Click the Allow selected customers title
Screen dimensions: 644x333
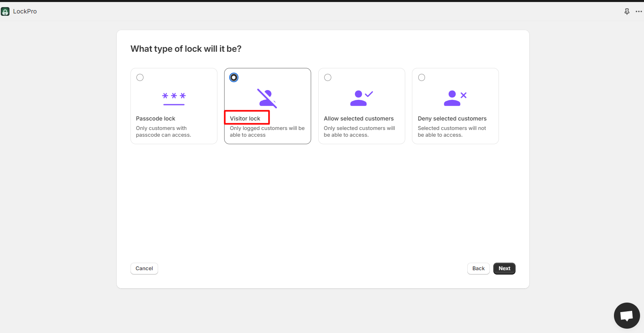359,119
